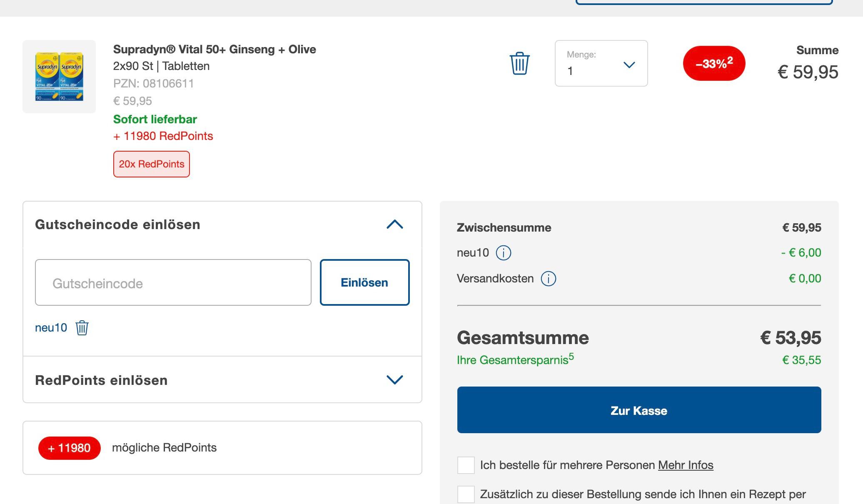Click the Gesamtsumme amount € 53,95
The width and height of the screenshot is (863, 504).
point(791,338)
